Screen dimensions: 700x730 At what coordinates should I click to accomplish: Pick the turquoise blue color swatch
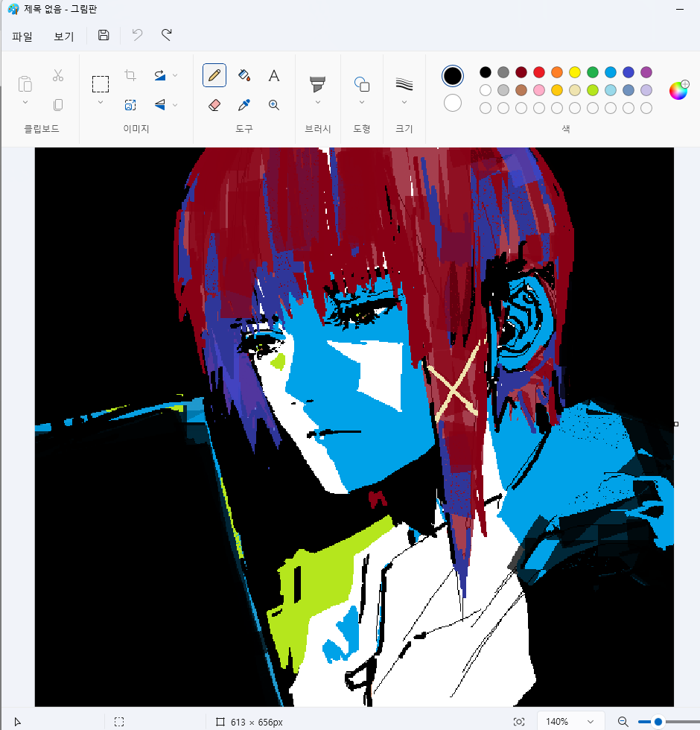610,72
